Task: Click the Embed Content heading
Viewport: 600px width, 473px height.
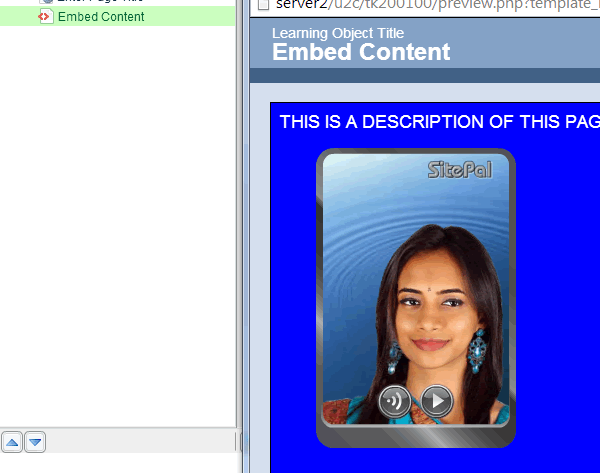Action: [361, 52]
